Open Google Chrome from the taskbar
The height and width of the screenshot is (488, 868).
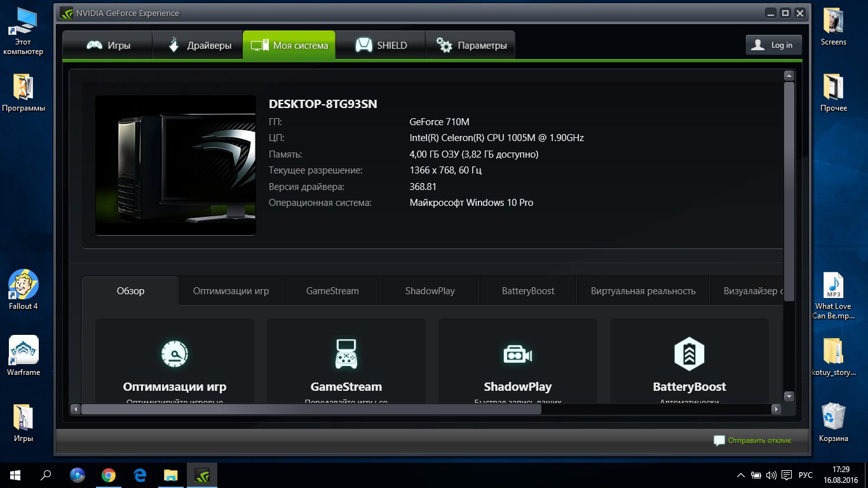pos(109,475)
